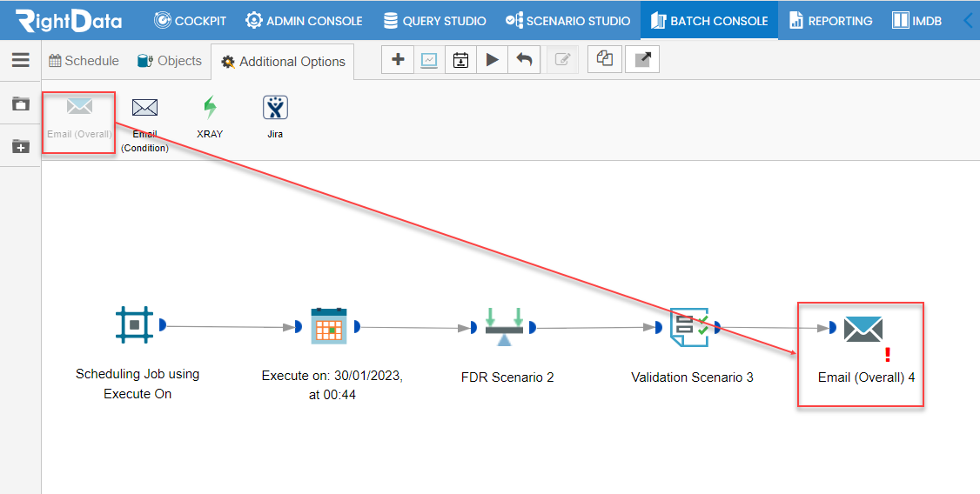The height and width of the screenshot is (494, 980).
Task: Select the Jira option icon
Action: coord(275,108)
